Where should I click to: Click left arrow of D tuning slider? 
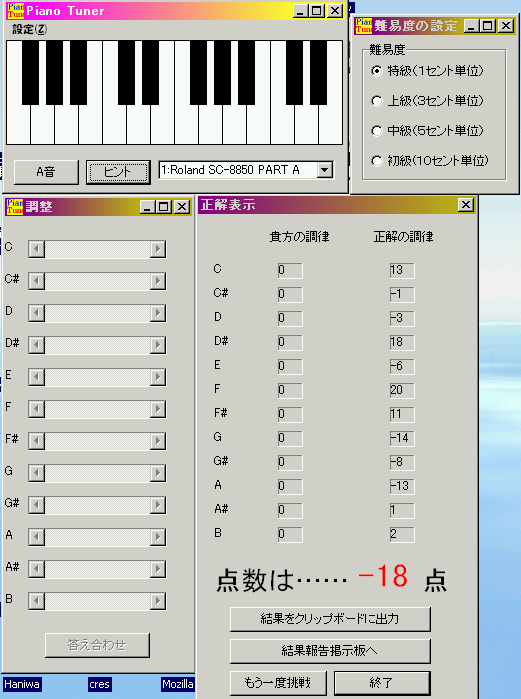point(37,313)
